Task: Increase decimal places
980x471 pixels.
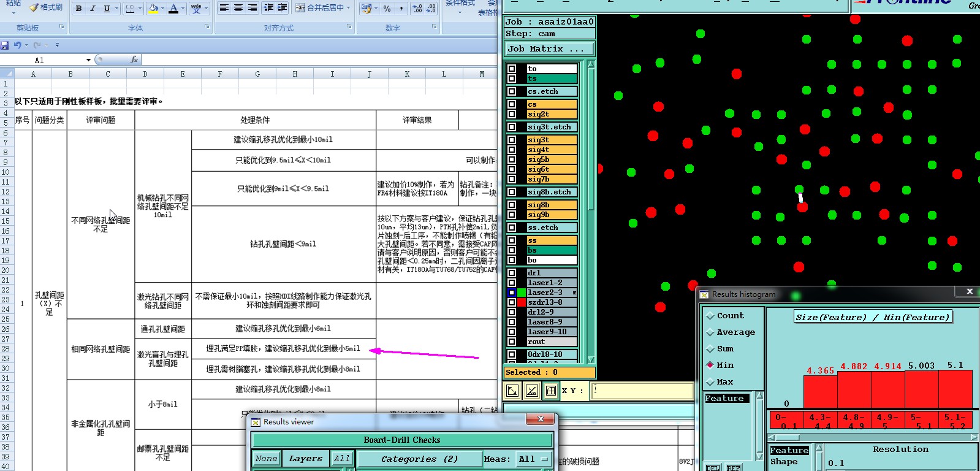Action: pos(417,9)
